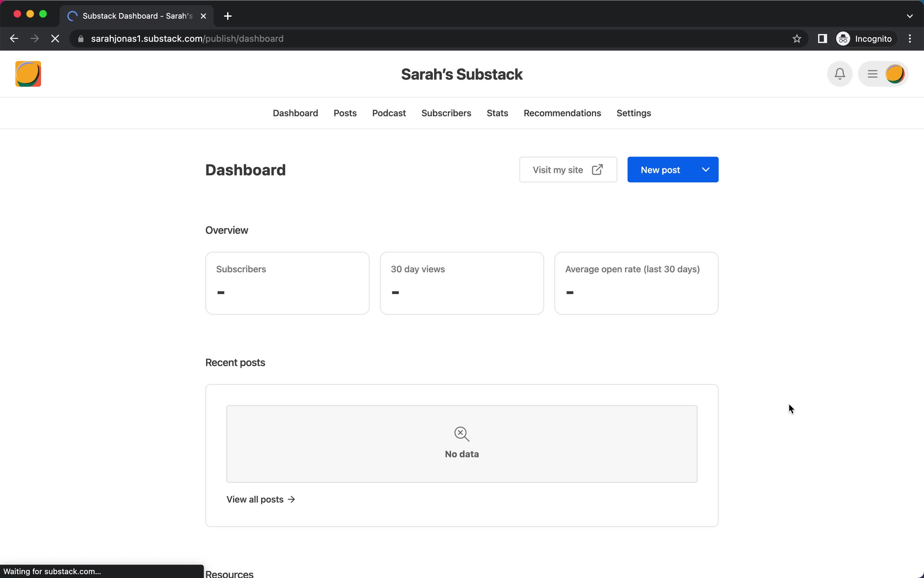The height and width of the screenshot is (578, 924).
Task: Toggle the browser side panel icon
Action: click(x=822, y=39)
